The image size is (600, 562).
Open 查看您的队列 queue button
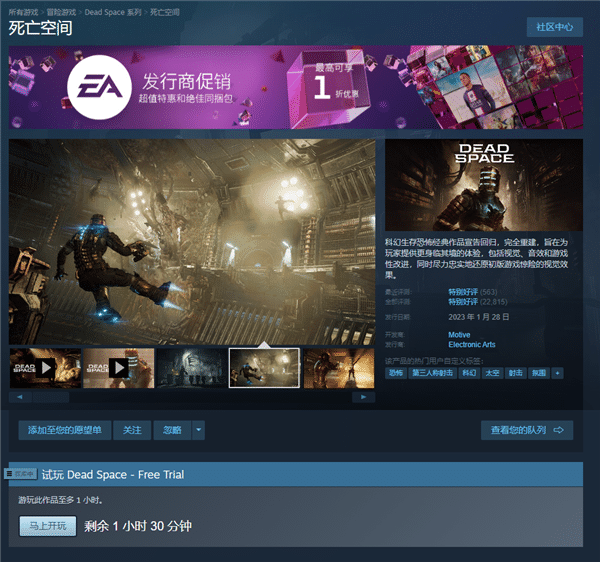(x=527, y=430)
